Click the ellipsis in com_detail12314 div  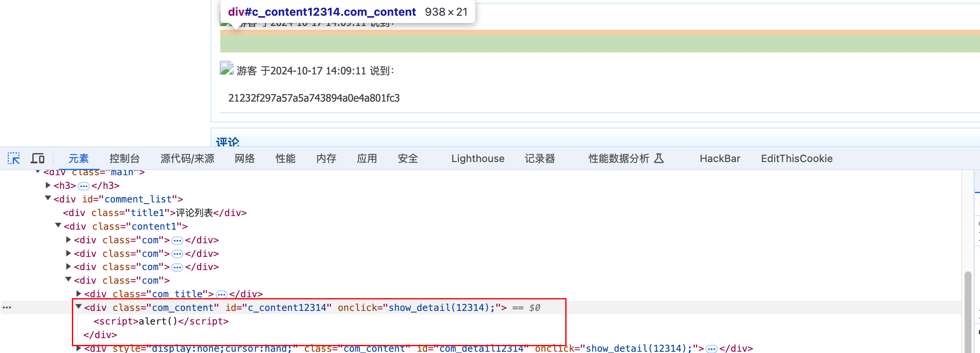tap(711, 349)
